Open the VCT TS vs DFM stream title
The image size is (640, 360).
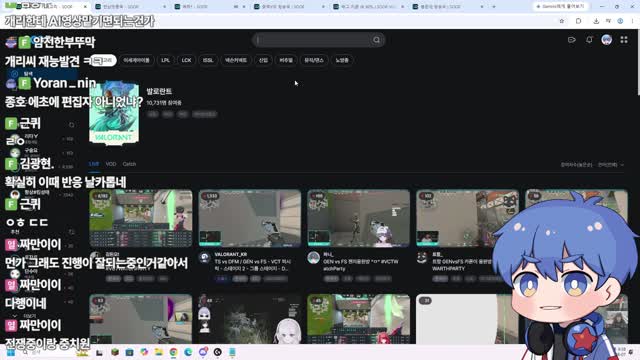click(x=253, y=265)
